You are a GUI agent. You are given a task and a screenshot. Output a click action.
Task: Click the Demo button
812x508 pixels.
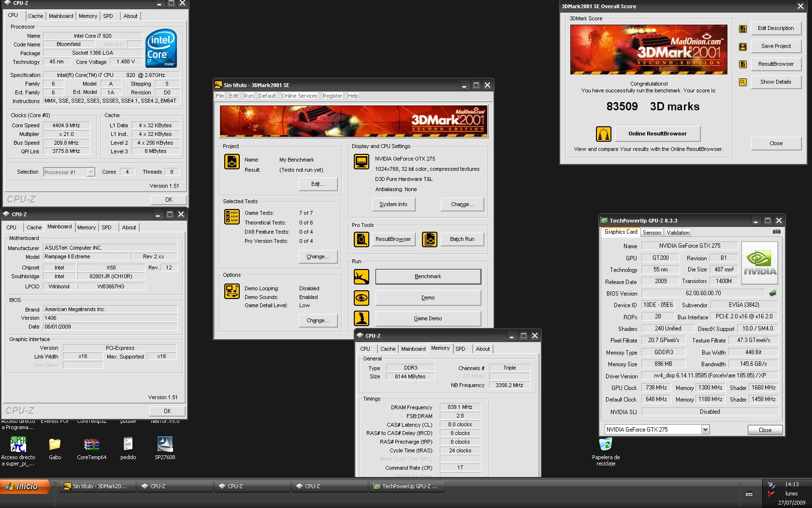click(428, 298)
